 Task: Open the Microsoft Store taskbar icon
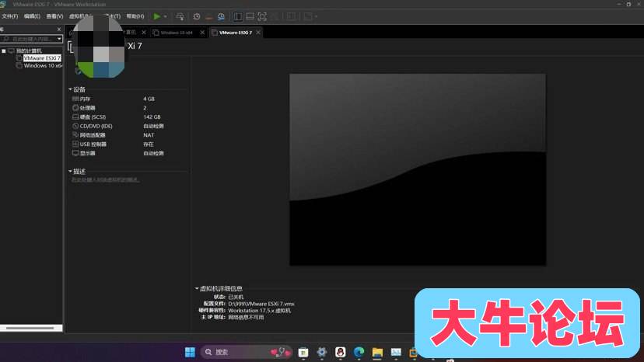point(303,352)
